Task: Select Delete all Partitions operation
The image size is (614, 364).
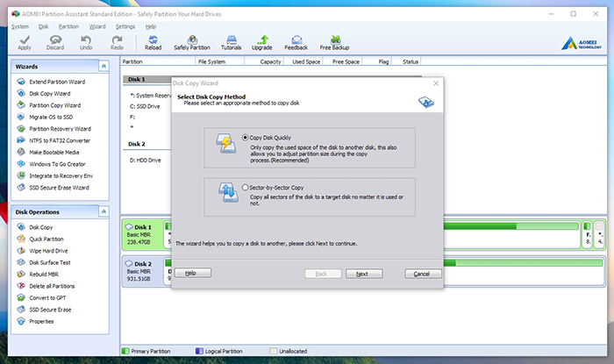Action: point(52,286)
